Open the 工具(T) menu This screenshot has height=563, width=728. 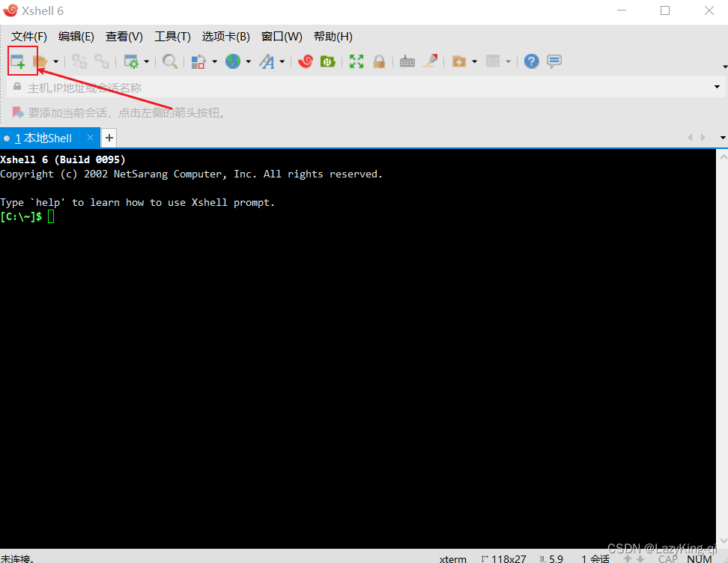(172, 37)
